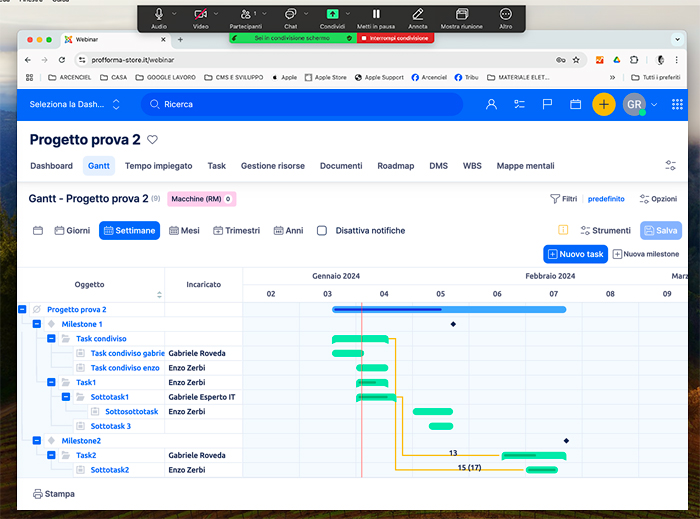Switch Gantt view to Settimane
700x519 pixels.
[129, 231]
